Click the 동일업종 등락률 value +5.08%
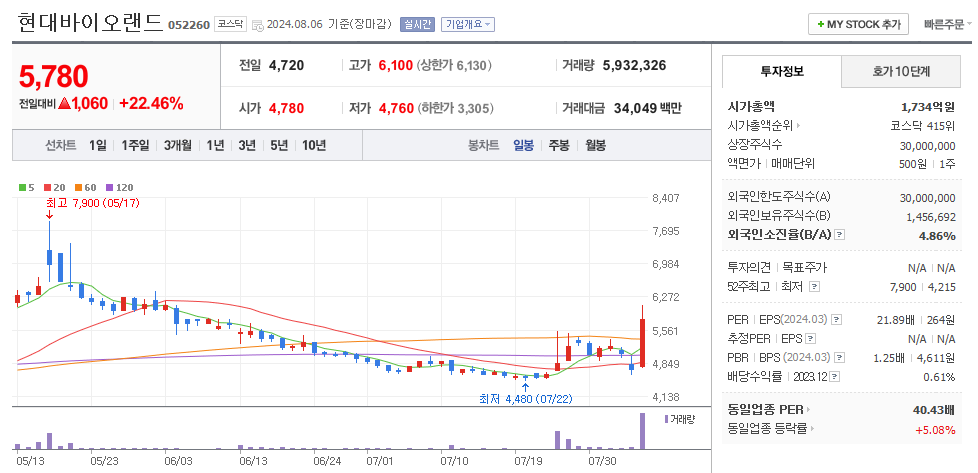The width and height of the screenshot is (978, 473). tap(935, 429)
